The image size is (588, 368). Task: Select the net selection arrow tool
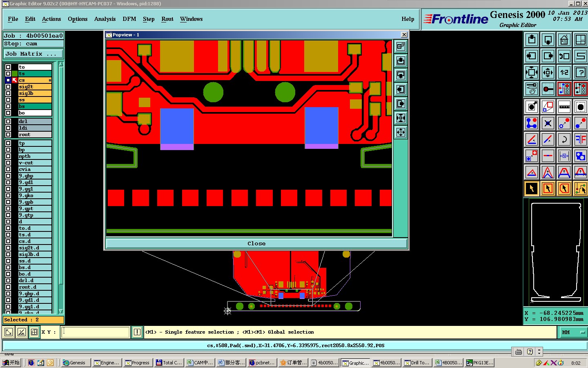click(x=581, y=188)
